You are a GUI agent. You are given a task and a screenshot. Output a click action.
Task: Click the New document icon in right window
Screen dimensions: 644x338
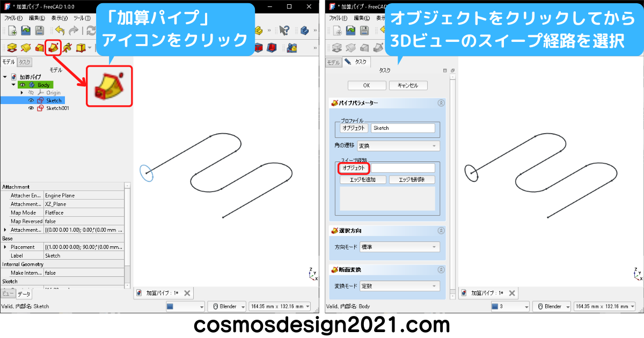(x=337, y=31)
